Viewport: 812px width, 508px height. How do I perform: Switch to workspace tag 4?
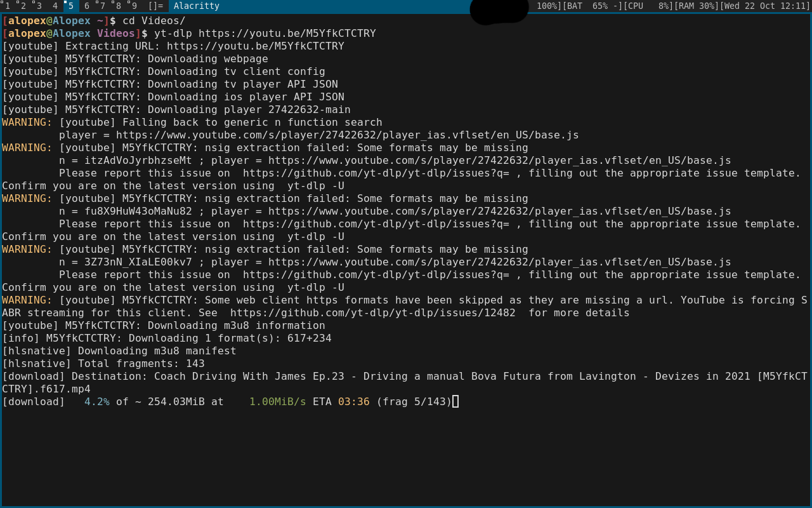55,6
